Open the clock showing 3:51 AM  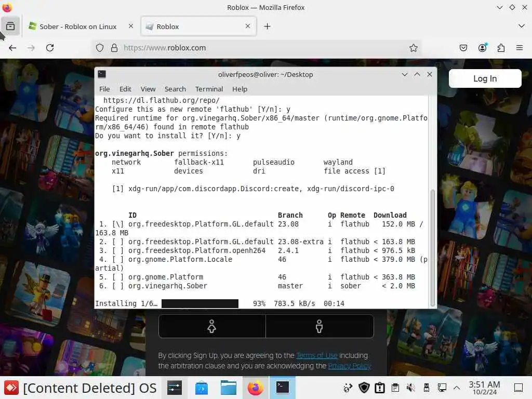[485, 388]
